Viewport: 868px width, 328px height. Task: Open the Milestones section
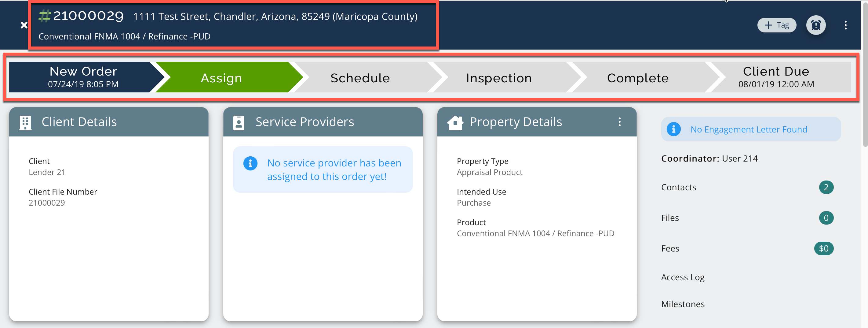point(683,304)
